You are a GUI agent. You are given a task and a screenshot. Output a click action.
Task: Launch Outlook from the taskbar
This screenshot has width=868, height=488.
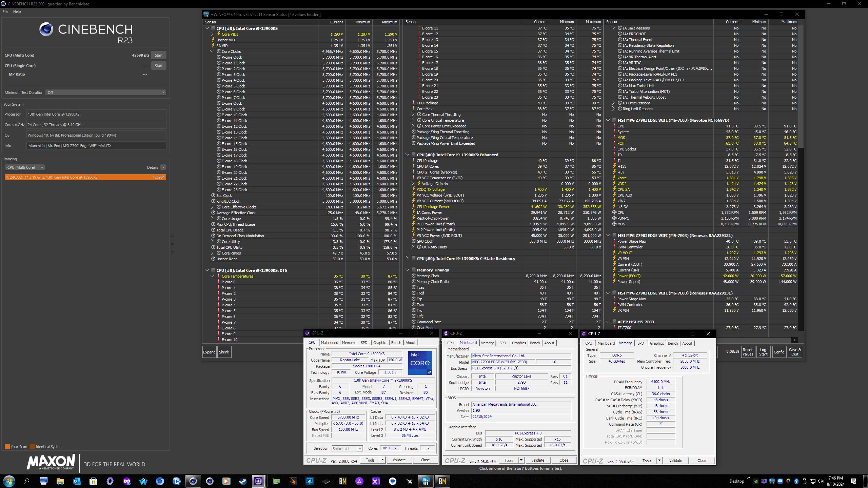(77, 481)
